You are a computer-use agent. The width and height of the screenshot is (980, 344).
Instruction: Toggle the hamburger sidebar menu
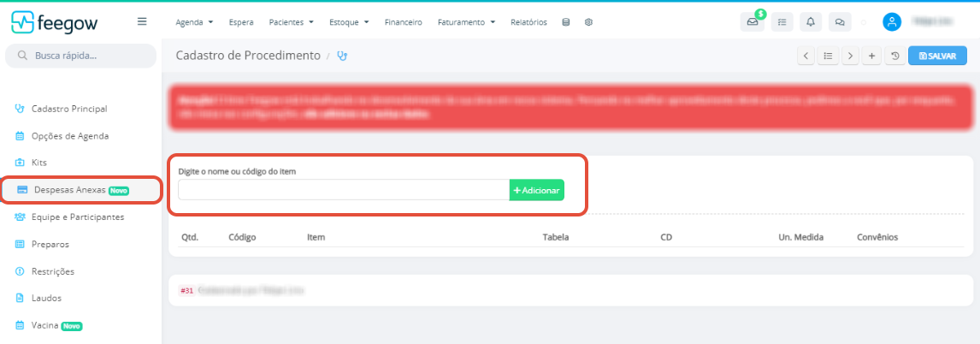[x=142, y=21]
